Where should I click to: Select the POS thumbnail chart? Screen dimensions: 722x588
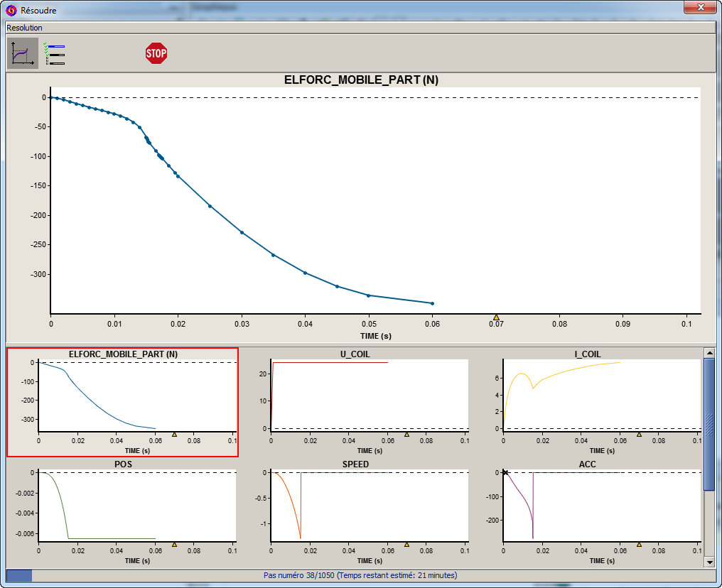tap(122, 511)
